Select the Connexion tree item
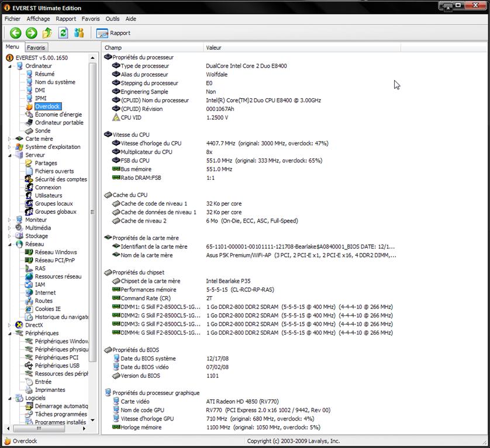This screenshot has height=448, width=490. 48,187
